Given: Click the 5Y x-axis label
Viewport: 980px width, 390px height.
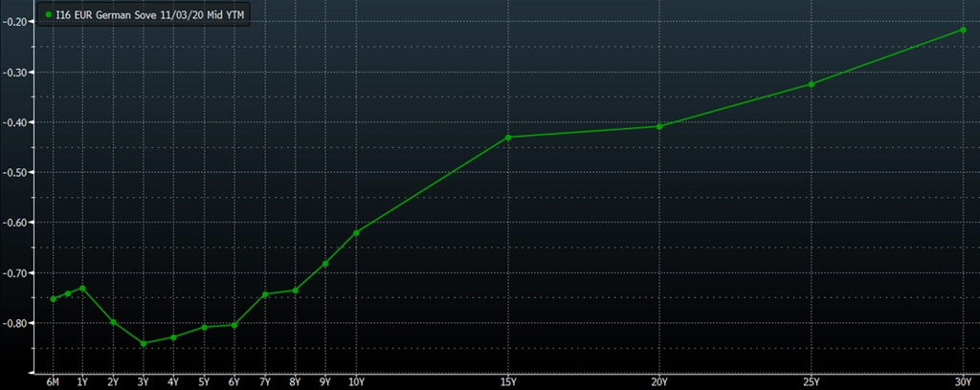Looking at the screenshot, I should pos(205,381).
